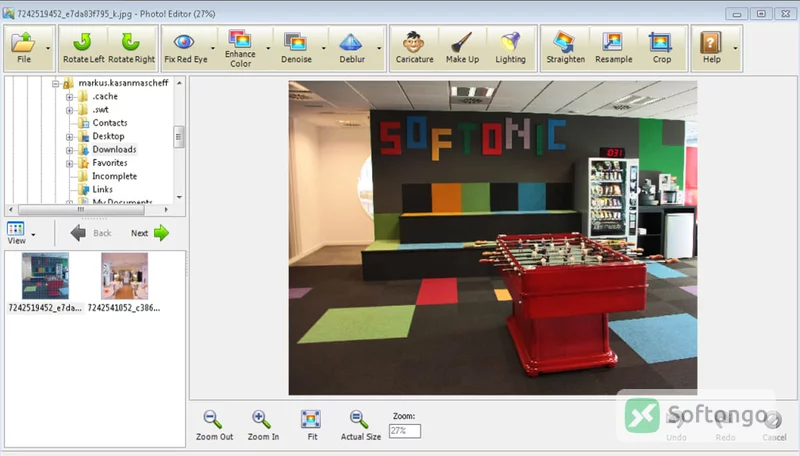The height and width of the screenshot is (456, 800).
Task: Open the Help dropdown arrow
Action: 735,48
